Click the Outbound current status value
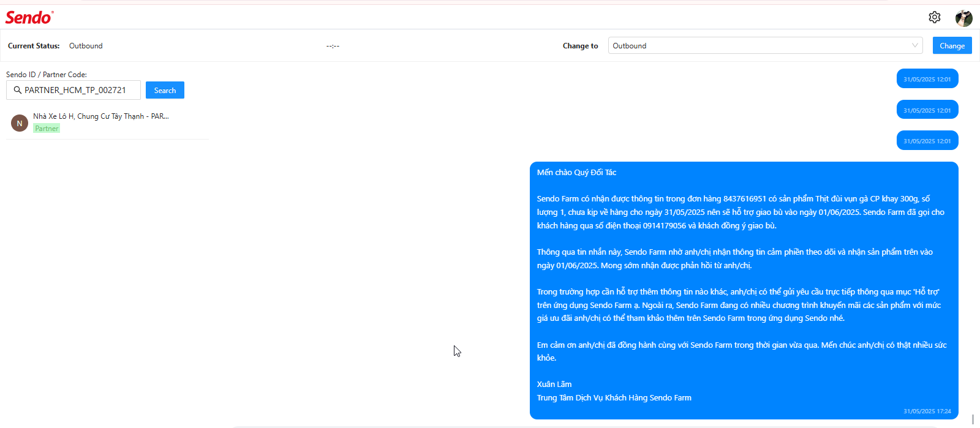Image resolution: width=980 pixels, height=428 pixels. (x=86, y=46)
